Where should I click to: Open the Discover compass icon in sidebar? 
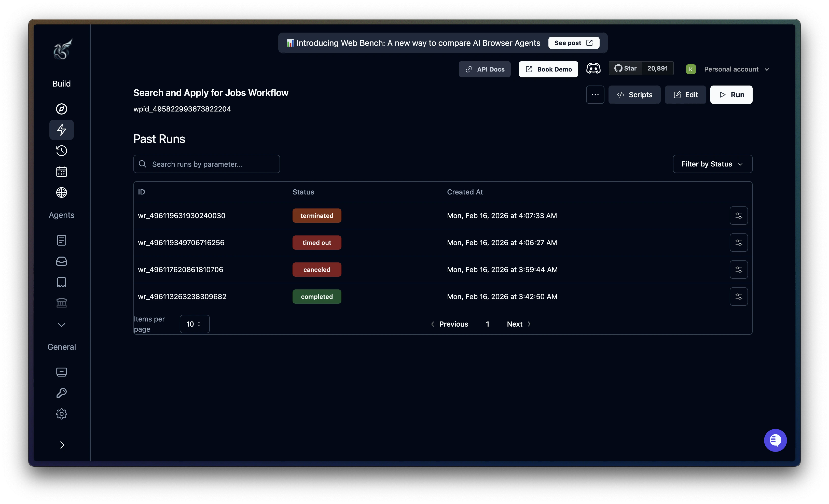(x=61, y=109)
